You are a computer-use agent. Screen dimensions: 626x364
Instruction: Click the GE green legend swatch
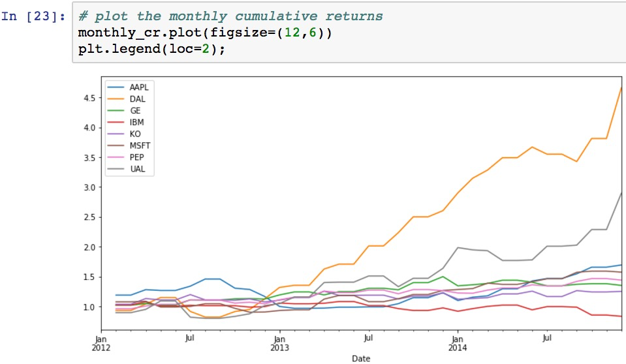pos(116,110)
